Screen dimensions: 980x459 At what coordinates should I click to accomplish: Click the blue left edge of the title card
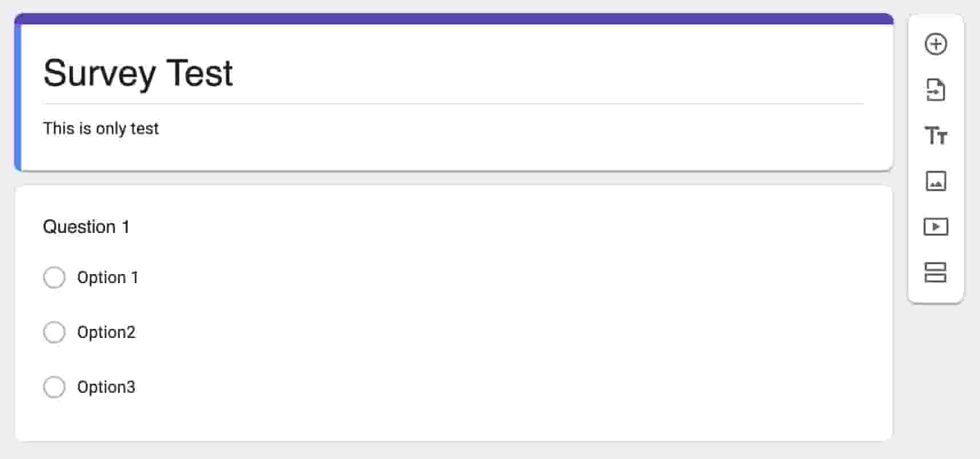(x=18, y=97)
